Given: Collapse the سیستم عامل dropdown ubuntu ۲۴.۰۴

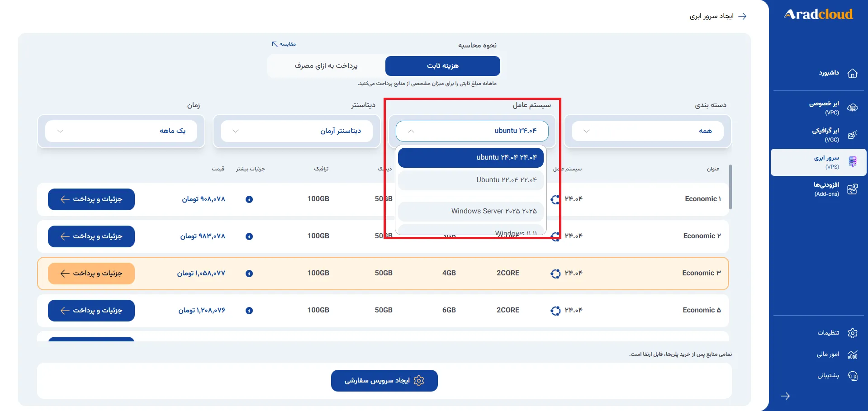Looking at the screenshot, I should (x=472, y=131).
